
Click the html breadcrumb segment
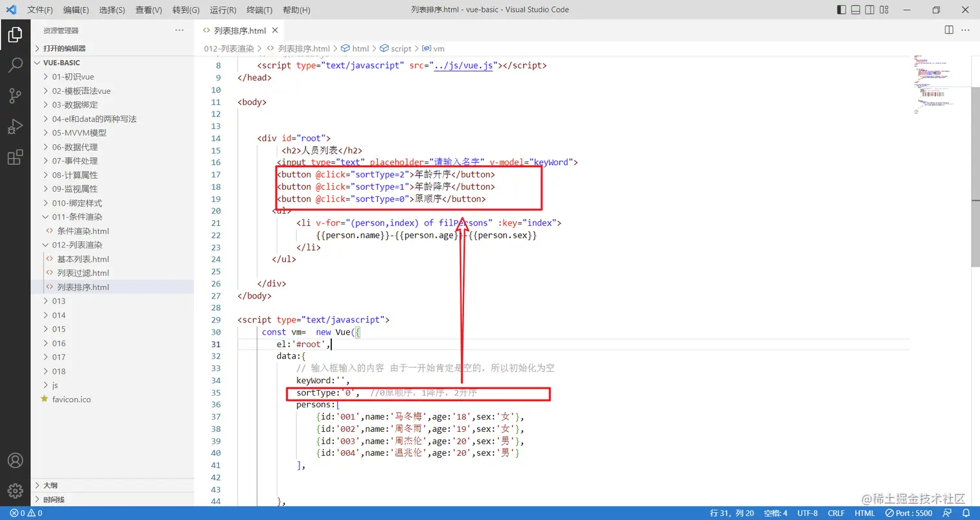click(355, 49)
